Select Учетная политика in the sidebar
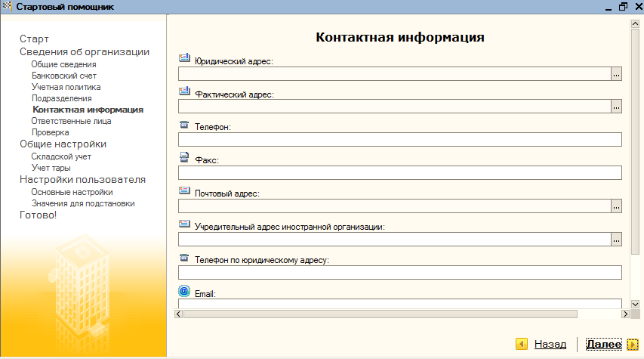Screen dimensions: 644x359 click(66, 87)
